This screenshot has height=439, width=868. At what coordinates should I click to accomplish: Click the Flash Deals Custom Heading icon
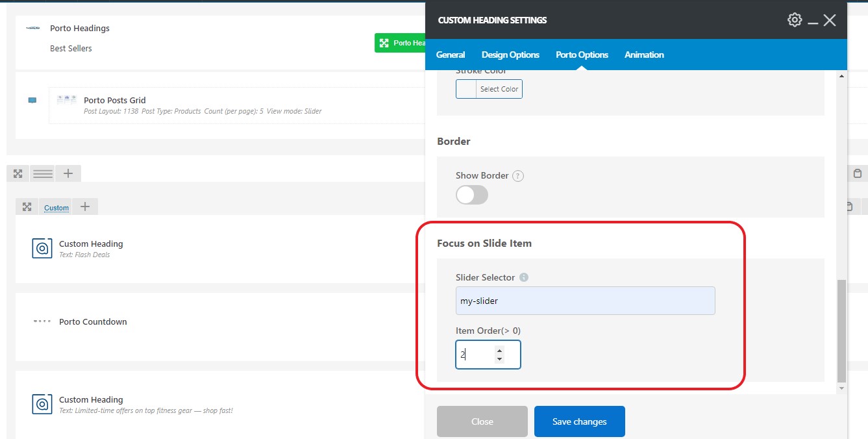click(x=42, y=249)
